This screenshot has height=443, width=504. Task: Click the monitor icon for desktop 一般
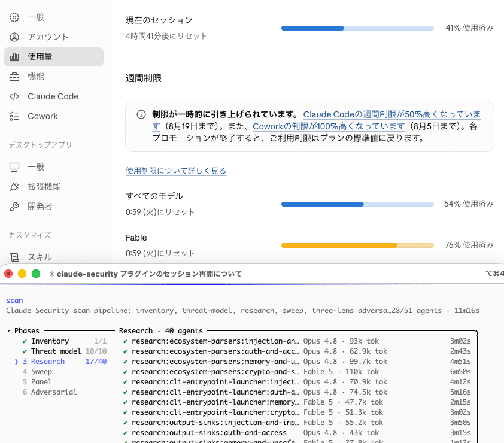click(x=14, y=167)
